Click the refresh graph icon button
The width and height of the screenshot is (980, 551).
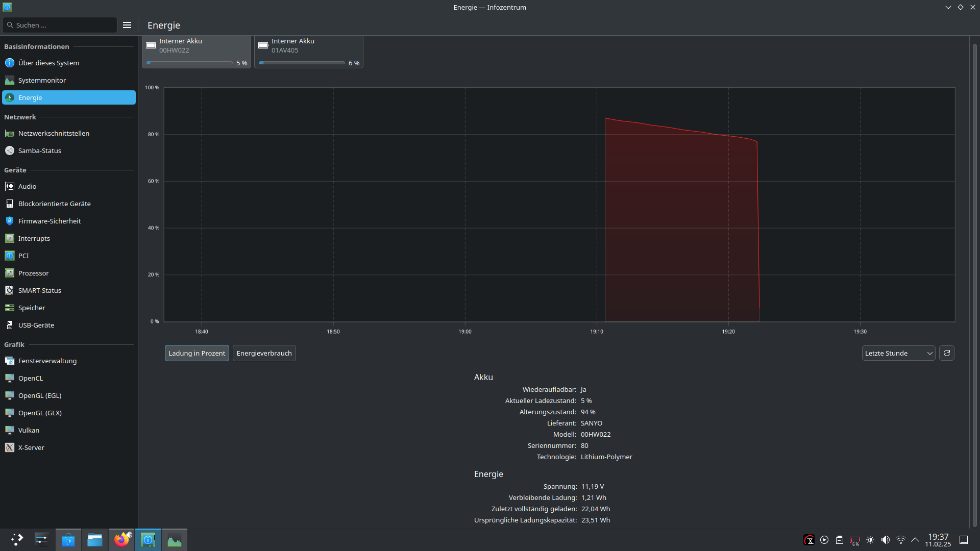coord(946,353)
